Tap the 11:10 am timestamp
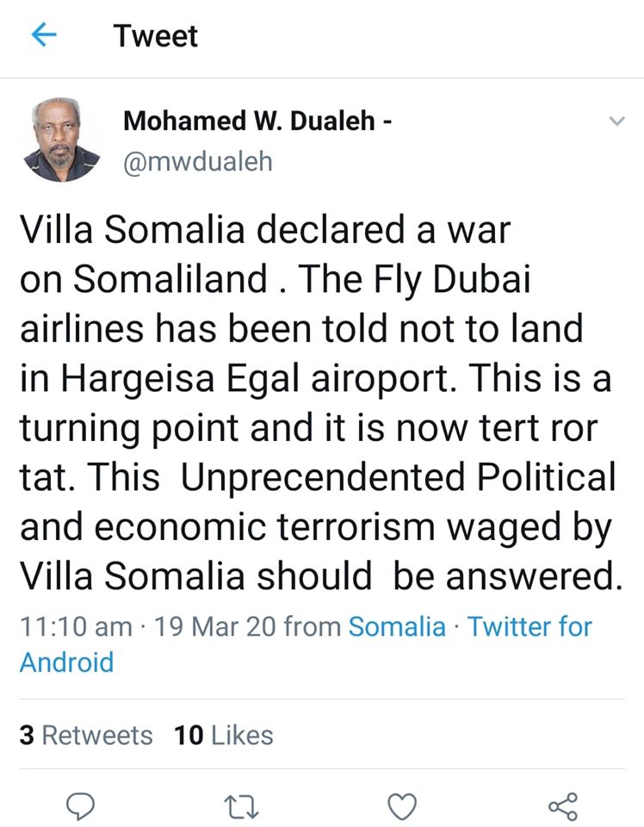644x827 pixels. tap(75, 626)
